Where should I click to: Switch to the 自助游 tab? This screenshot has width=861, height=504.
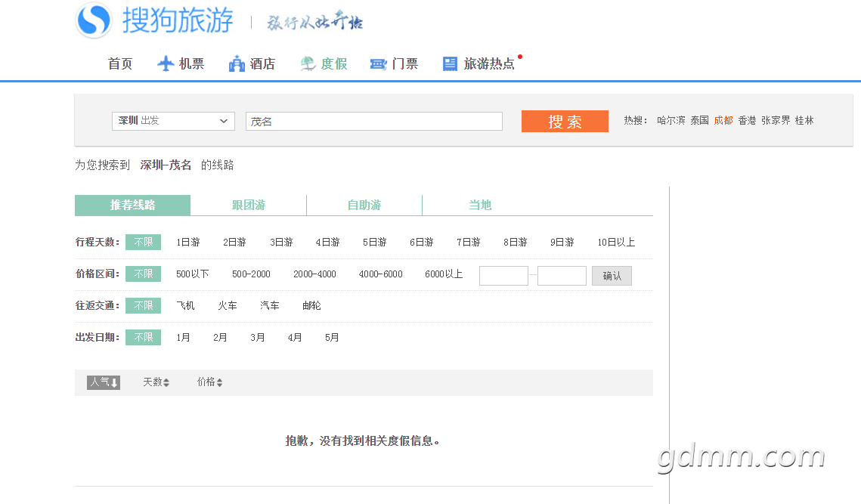(x=364, y=206)
